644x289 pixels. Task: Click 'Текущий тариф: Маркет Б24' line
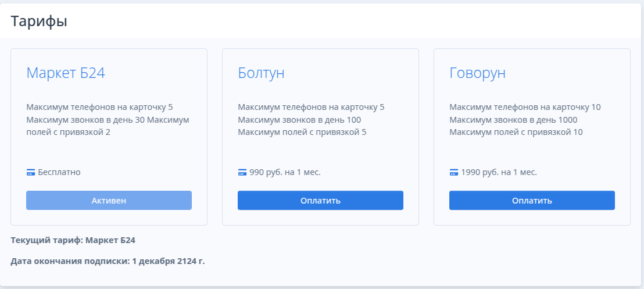[x=73, y=240]
